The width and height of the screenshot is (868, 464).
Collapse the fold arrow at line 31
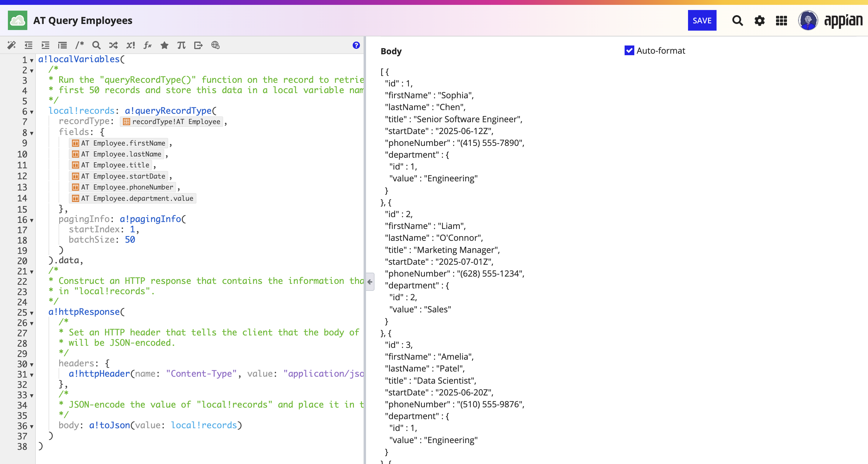click(x=32, y=375)
